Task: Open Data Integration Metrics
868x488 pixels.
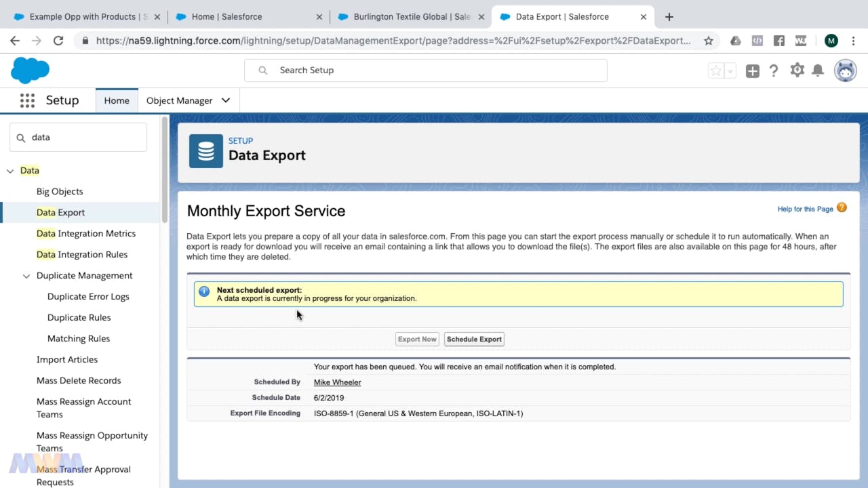Action: point(86,234)
